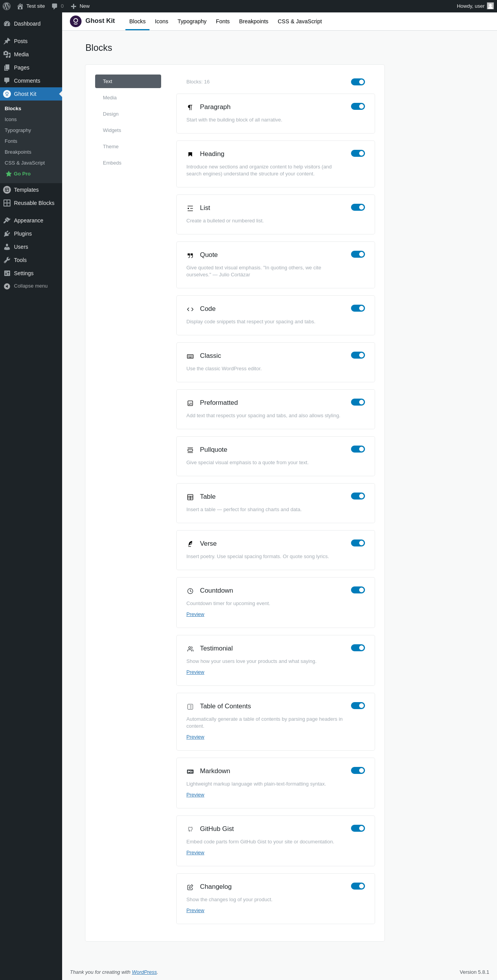Viewport: 497px width, 980px height.
Task: Open Markdown block Preview link
Action: point(195,795)
